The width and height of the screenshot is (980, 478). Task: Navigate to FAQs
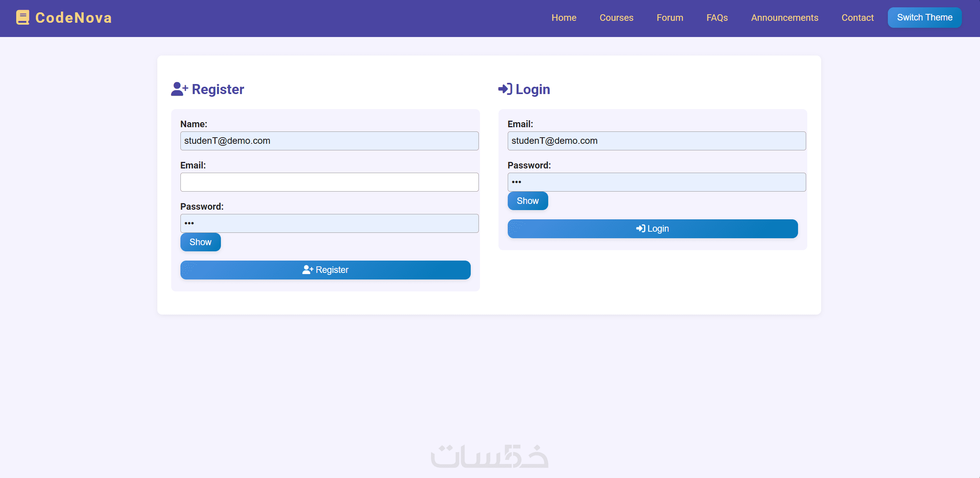point(717,18)
